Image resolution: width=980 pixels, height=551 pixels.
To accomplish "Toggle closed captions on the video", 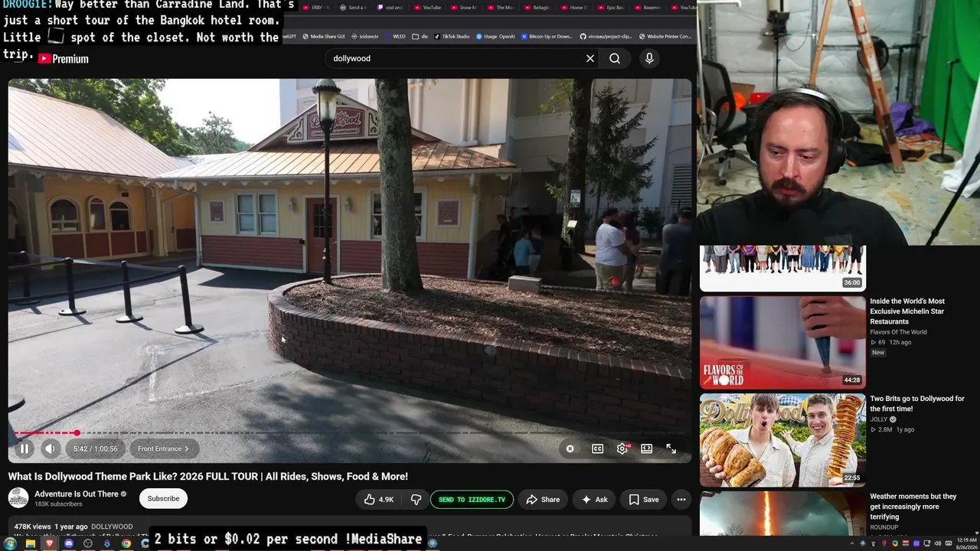I will 597,449.
